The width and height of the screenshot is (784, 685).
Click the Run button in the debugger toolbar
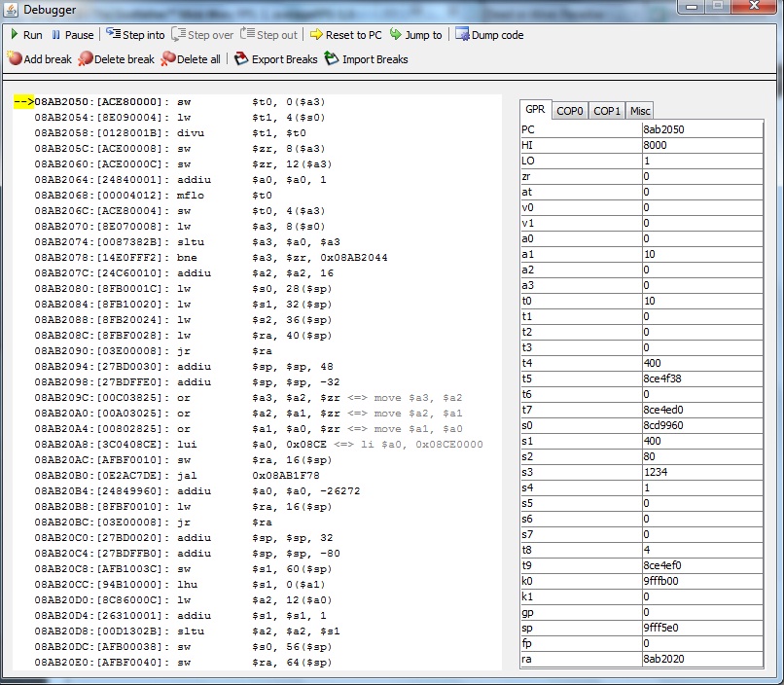point(26,35)
